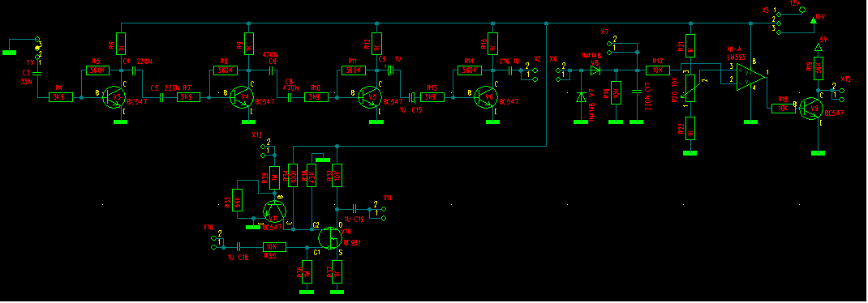The height and width of the screenshot is (303, 868).
Task: Click the X2 label
Action: (537, 58)
